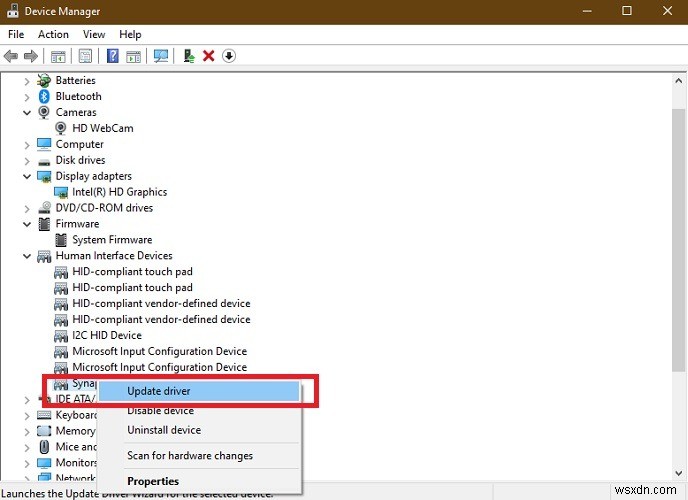Click the Show/Hide Console Tree icon

point(58,56)
